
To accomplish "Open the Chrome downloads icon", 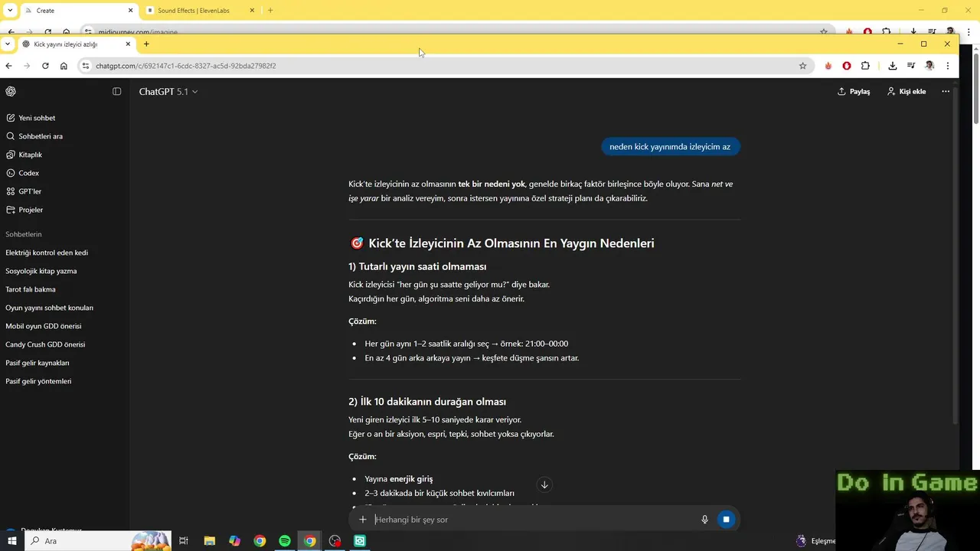I will coord(893,66).
